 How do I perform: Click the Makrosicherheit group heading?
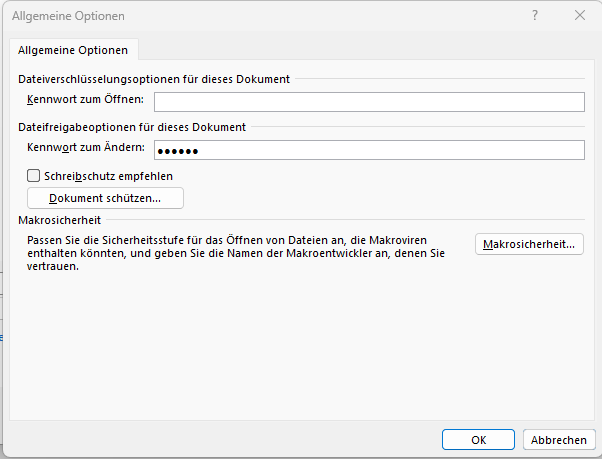[60, 219]
